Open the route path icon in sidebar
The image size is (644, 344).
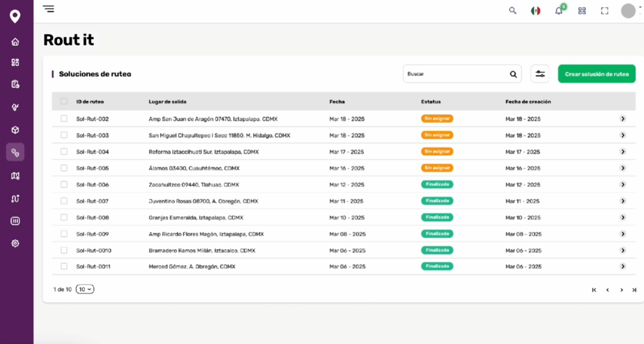pyautogui.click(x=15, y=198)
